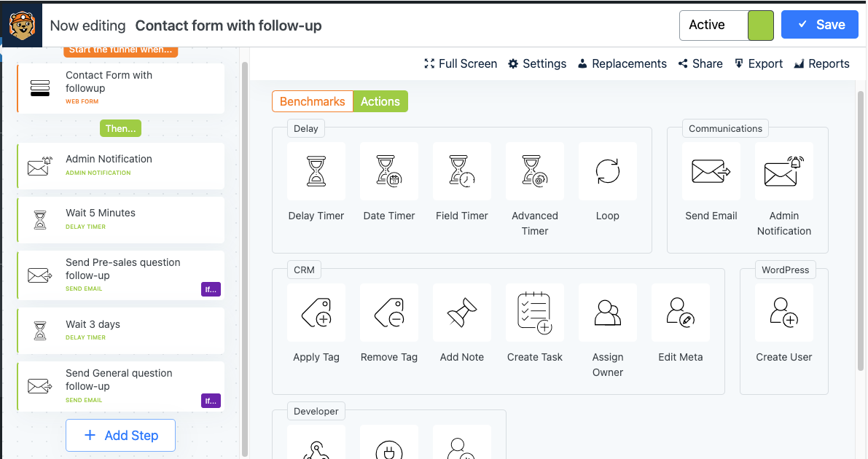Click the CRM section label
Viewport: 868px width, 459px height.
[x=304, y=270]
